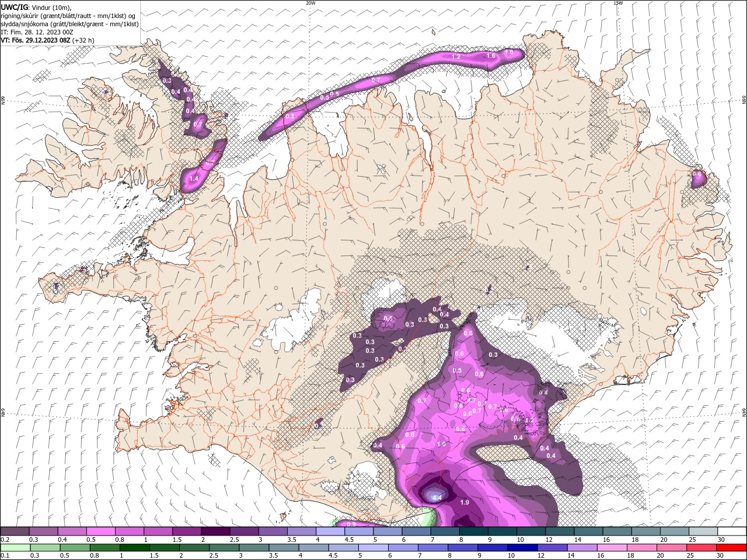Click the "12" label in the upper legend scale
This screenshot has height=560, width=747.
pyautogui.click(x=549, y=540)
